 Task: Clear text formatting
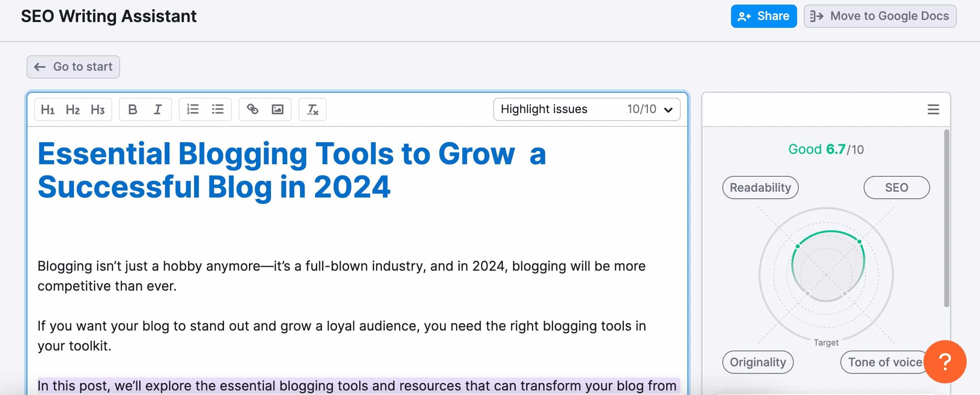pyautogui.click(x=312, y=109)
